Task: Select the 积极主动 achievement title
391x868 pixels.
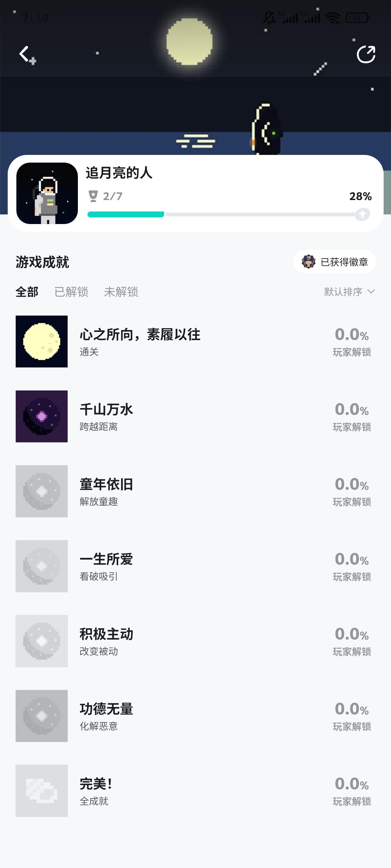Action: [106, 634]
